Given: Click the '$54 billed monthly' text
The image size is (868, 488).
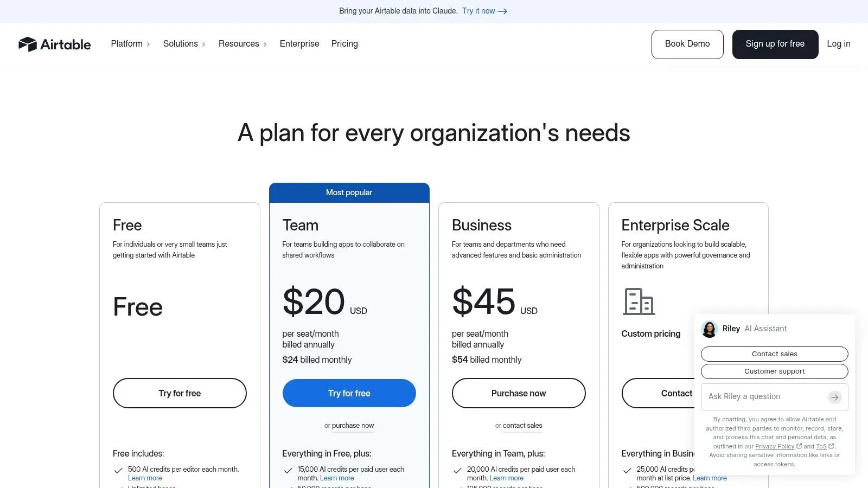Looking at the screenshot, I should (487, 359).
